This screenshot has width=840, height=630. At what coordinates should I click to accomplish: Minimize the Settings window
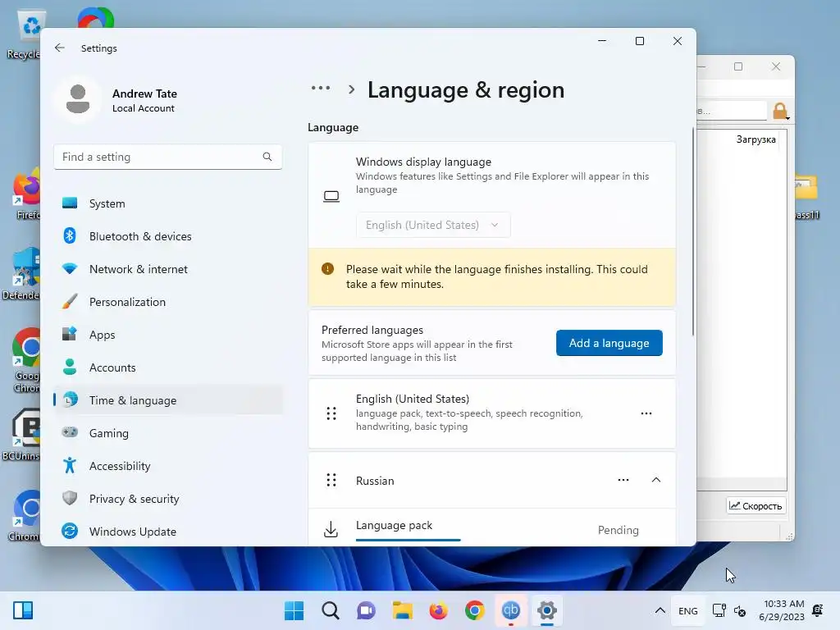602,41
